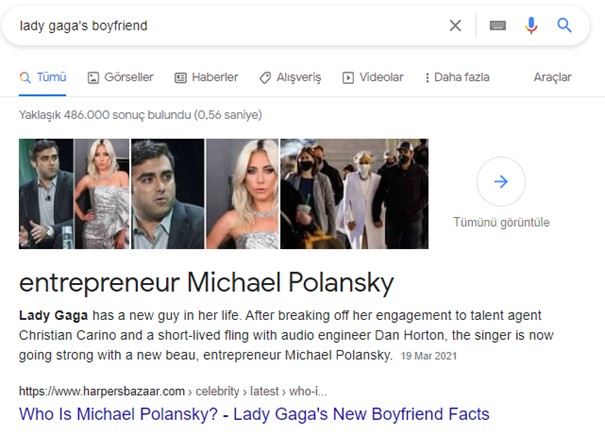
Task: Click the Tümü magnifier icon
Action: coord(25,78)
